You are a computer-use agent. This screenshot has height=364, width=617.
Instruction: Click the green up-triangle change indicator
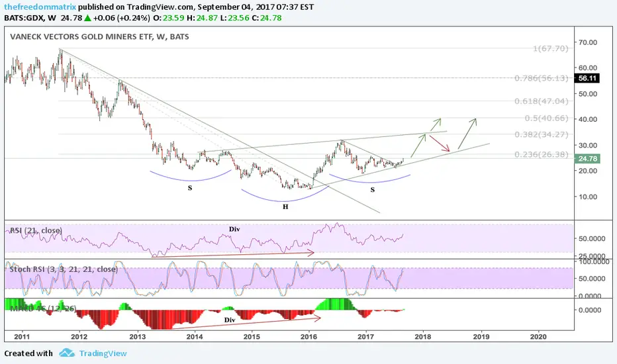[88, 18]
